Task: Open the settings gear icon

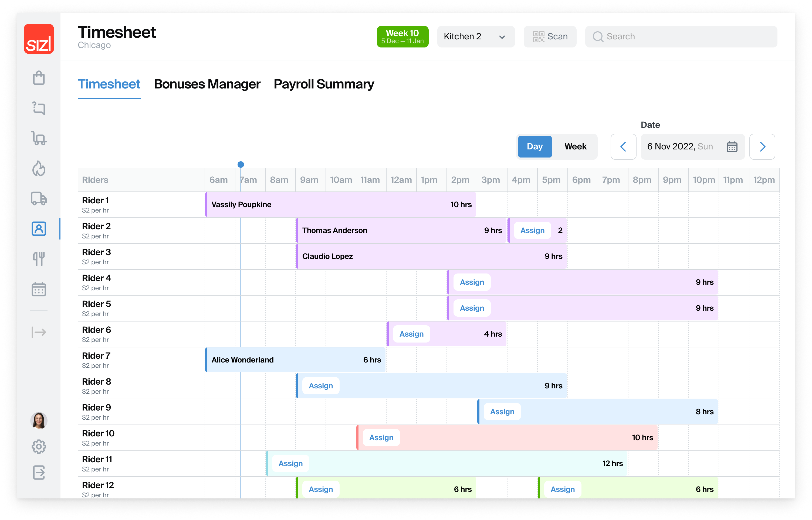Action: [x=39, y=447]
